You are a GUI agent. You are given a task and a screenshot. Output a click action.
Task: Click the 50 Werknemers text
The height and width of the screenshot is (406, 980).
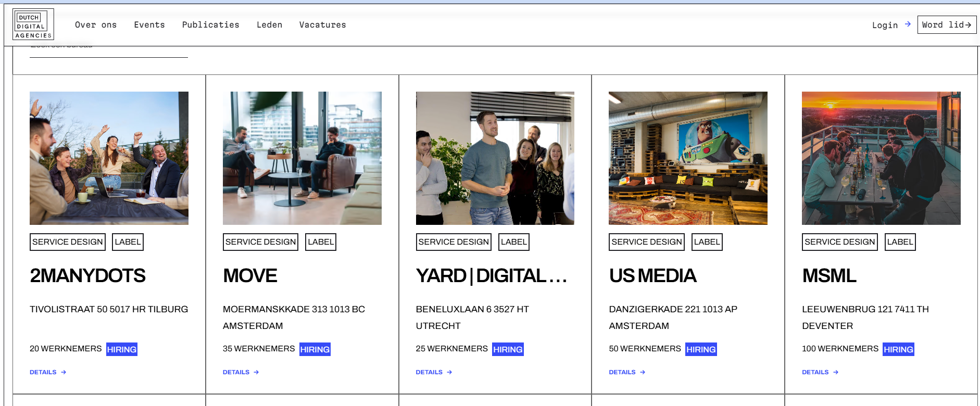(645, 349)
